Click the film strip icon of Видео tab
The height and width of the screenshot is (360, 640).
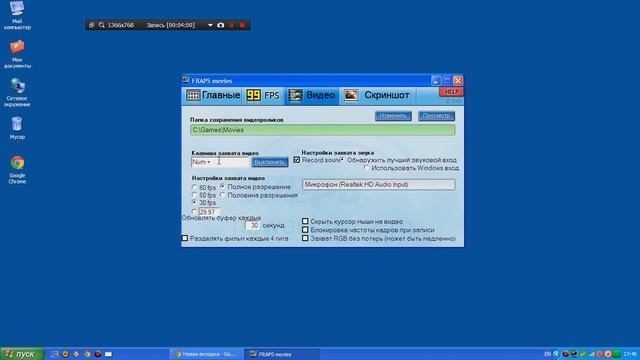tap(295, 95)
